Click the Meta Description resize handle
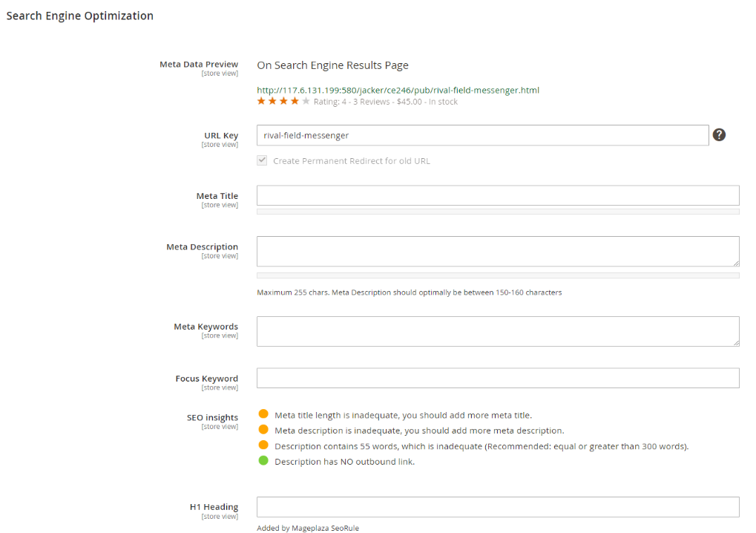The height and width of the screenshot is (533, 756). 736,263
